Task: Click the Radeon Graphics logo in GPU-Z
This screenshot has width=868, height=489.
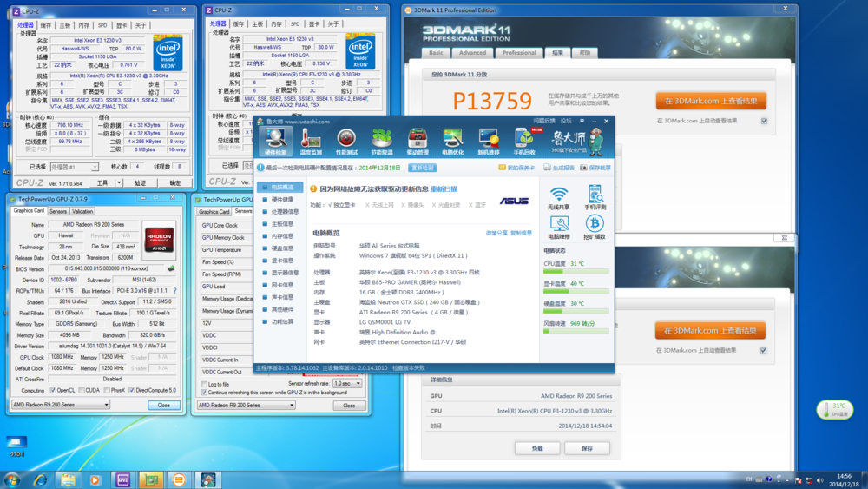Action: click(x=159, y=240)
